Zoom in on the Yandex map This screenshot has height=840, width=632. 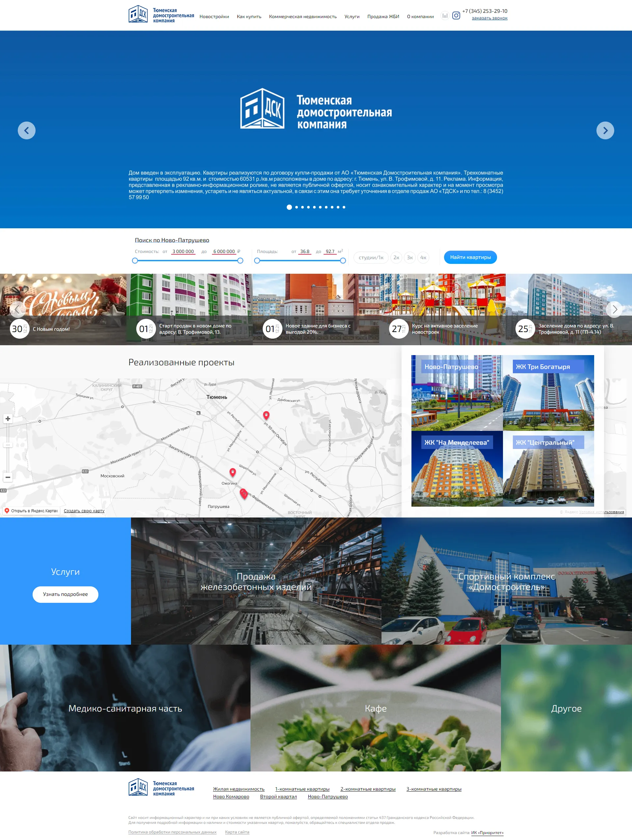point(8,418)
